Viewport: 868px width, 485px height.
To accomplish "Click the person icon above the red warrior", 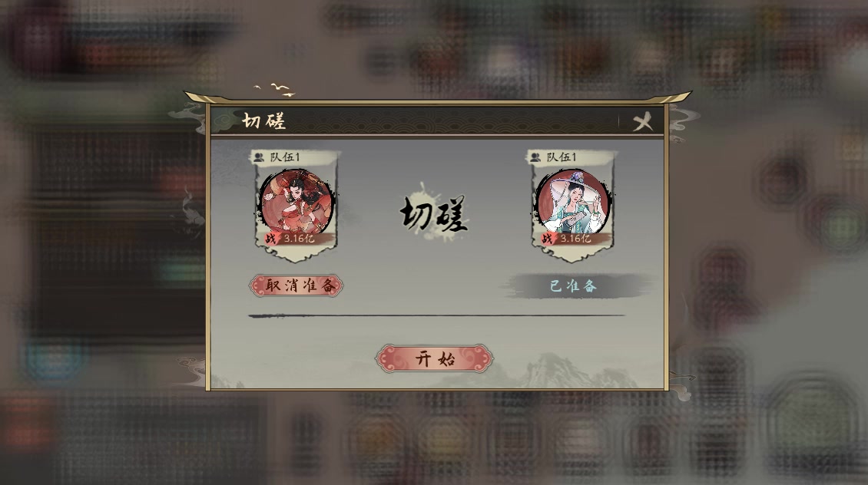I will [259, 157].
